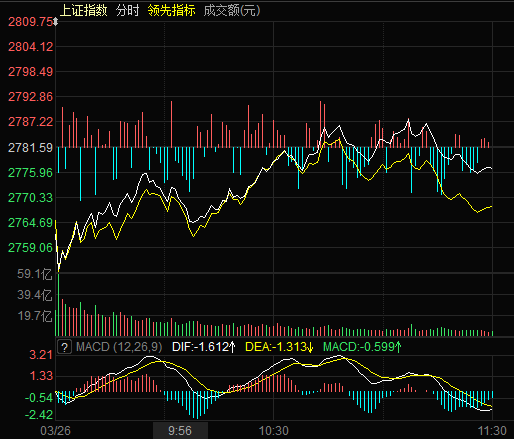Click the MACD help question mark icon
The image size is (514, 439).
64,347
